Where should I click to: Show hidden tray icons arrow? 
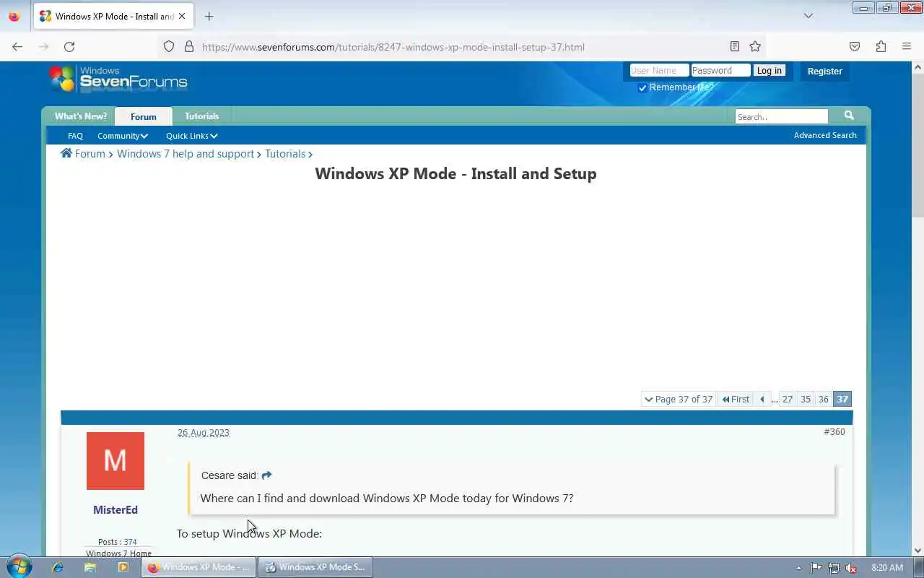[x=798, y=568]
